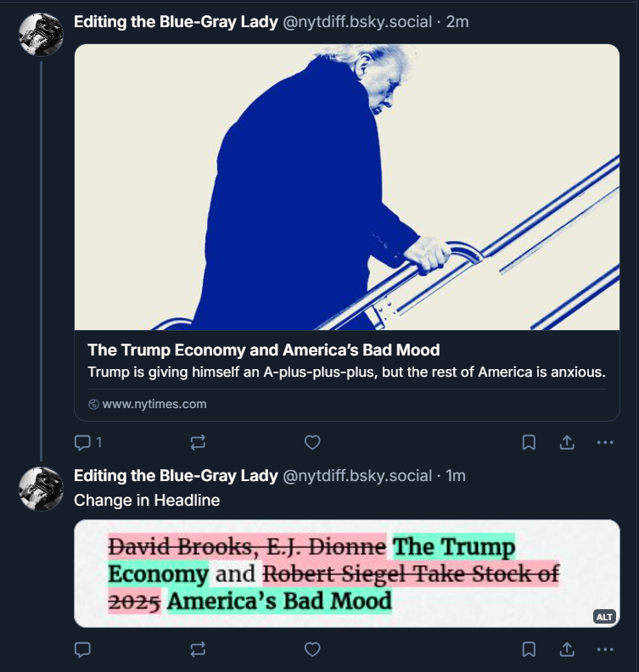Viewport: 639px width, 672px height.
Task: Click the ALT badge on headline diff image
Action: [x=604, y=617]
